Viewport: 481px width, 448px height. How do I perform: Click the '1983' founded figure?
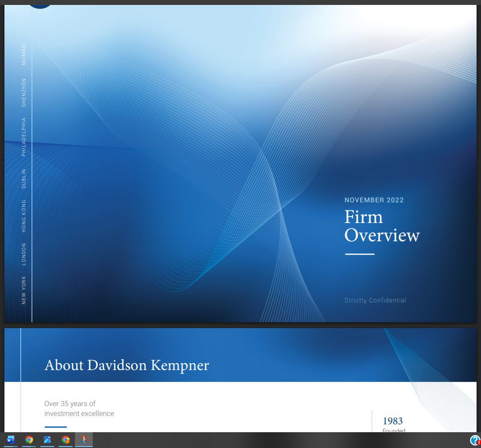coord(393,421)
